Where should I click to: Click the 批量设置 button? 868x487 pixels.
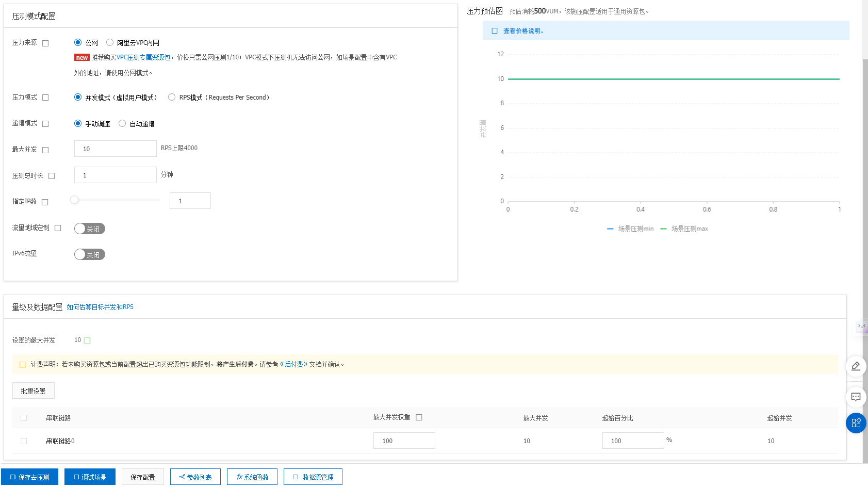(x=33, y=391)
